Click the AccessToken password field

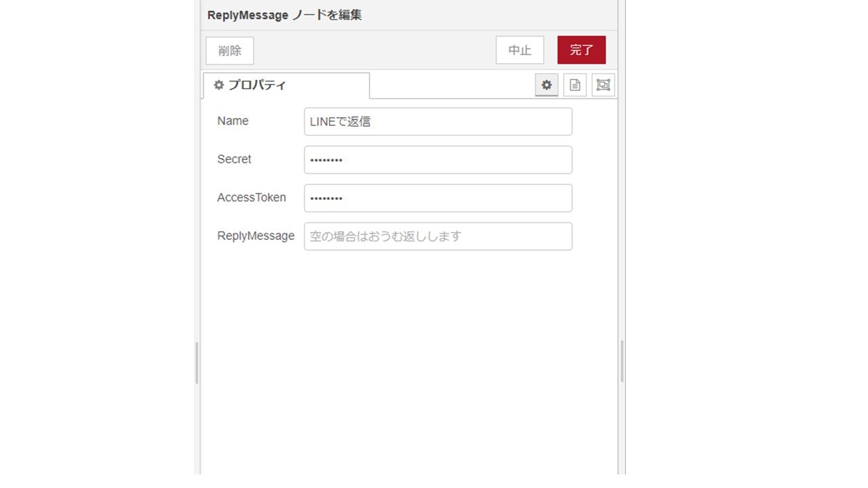(437, 197)
